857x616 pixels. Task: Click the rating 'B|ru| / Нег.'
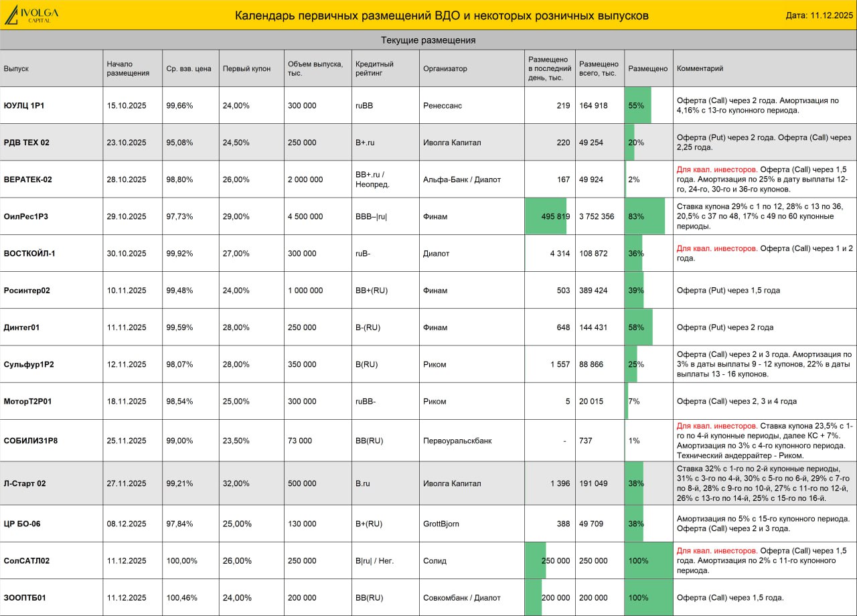374,560
